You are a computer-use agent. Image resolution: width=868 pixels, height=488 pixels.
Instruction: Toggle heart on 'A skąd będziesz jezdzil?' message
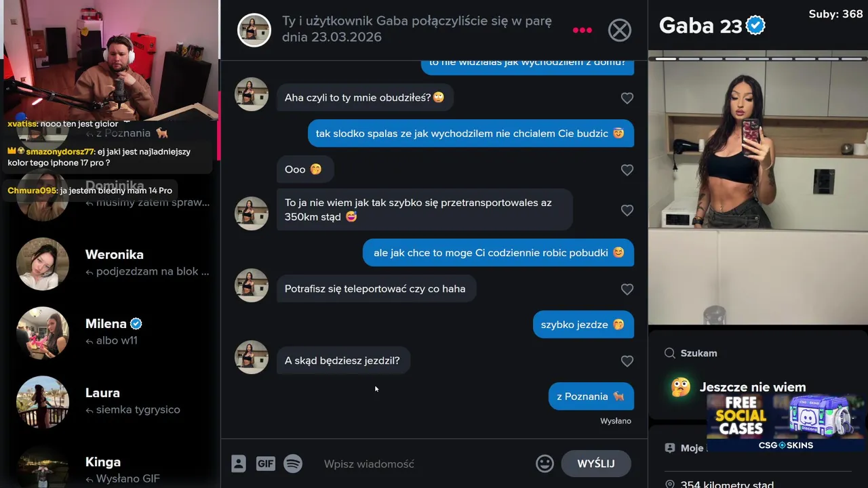627,361
